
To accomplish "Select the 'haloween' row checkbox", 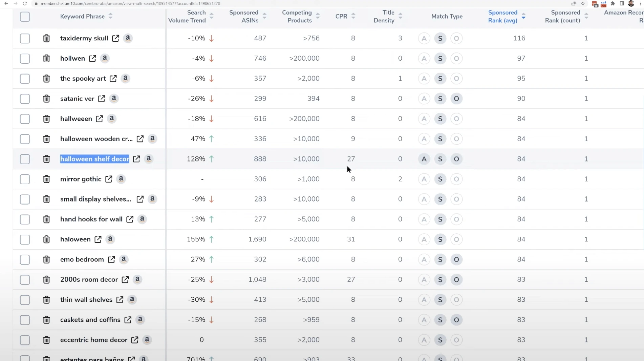I will 25,239.
